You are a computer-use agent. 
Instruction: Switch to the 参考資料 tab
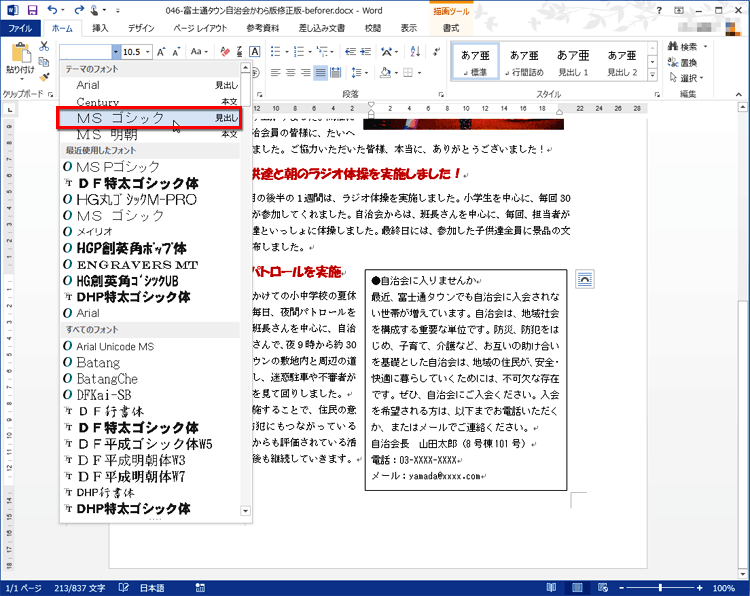point(263,28)
